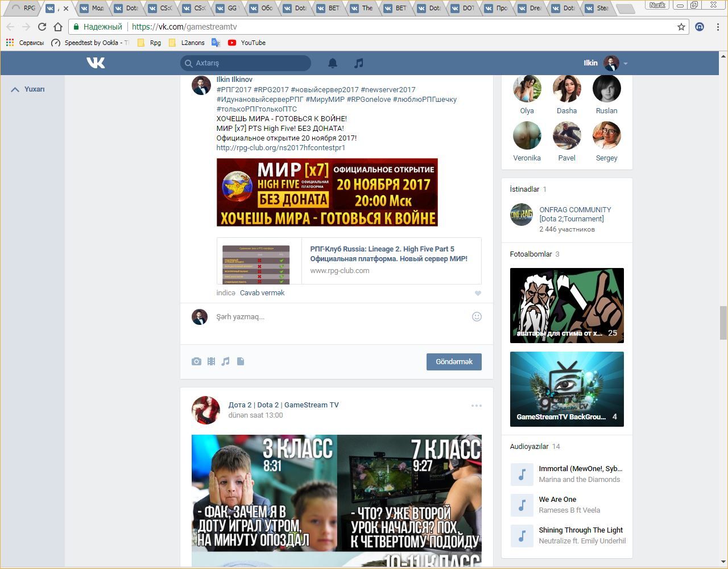Viewport: 728px width, 569px height.
Task: Open the #РПГ2017 hashtag
Action: tap(234, 90)
